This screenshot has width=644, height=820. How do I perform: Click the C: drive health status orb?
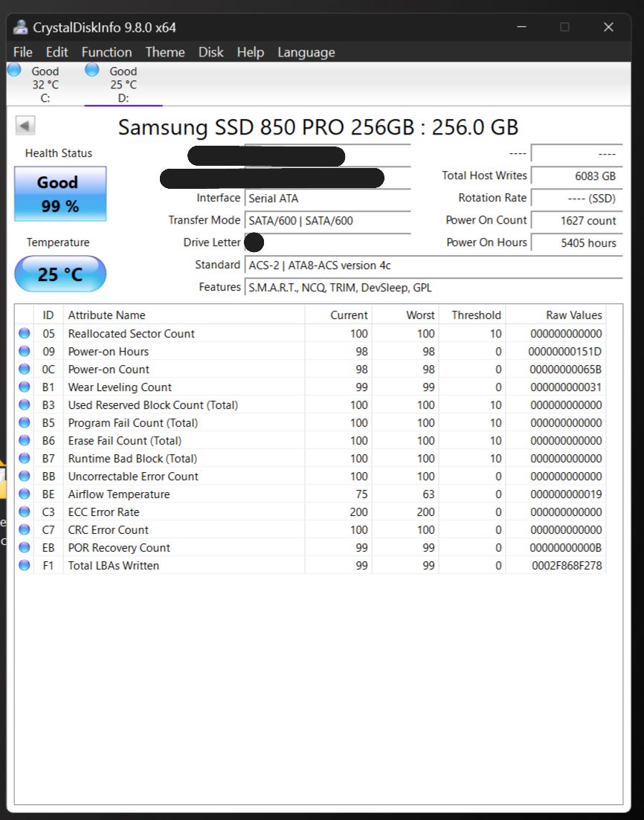(14, 70)
